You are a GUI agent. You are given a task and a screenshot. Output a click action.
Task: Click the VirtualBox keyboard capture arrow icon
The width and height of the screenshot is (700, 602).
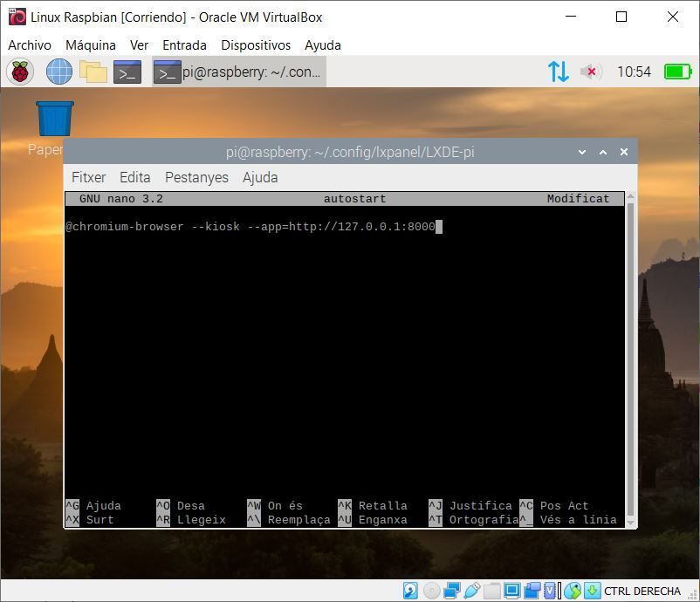(593, 591)
